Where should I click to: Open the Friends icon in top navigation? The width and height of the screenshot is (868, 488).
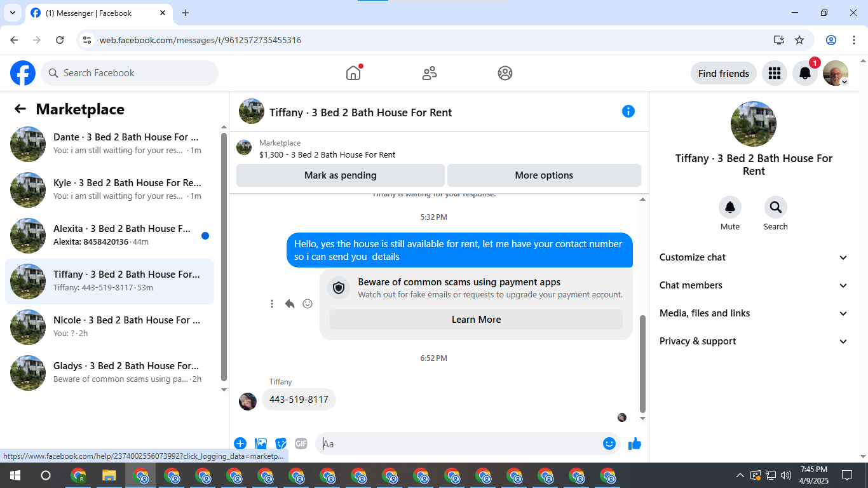(430, 73)
